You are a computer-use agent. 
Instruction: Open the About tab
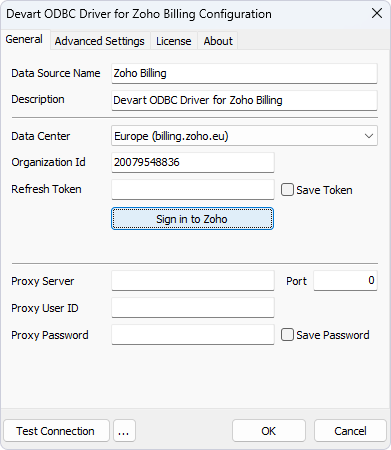pyautogui.click(x=218, y=41)
